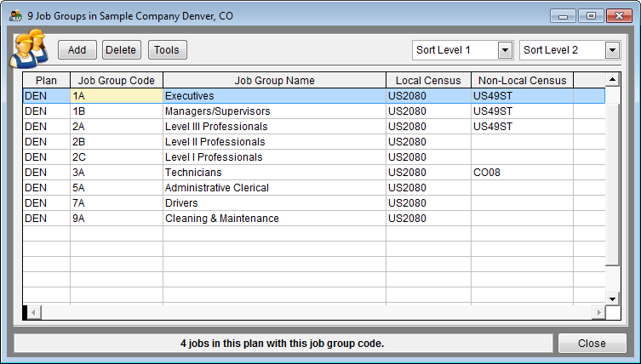Screen dimensions: 641x364
Task: Click US2080 in the Drivers row
Action: 428,203
